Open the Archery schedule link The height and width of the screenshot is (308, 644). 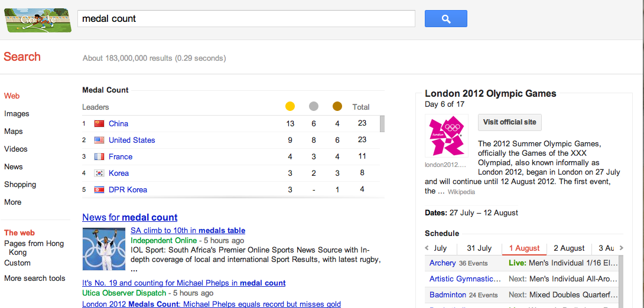pos(443,263)
